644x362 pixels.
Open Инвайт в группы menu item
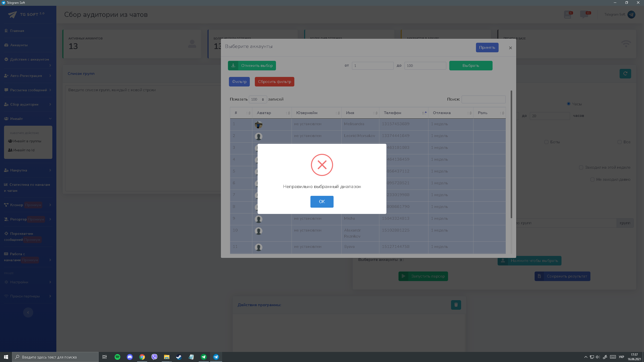pyautogui.click(x=27, y=141)
